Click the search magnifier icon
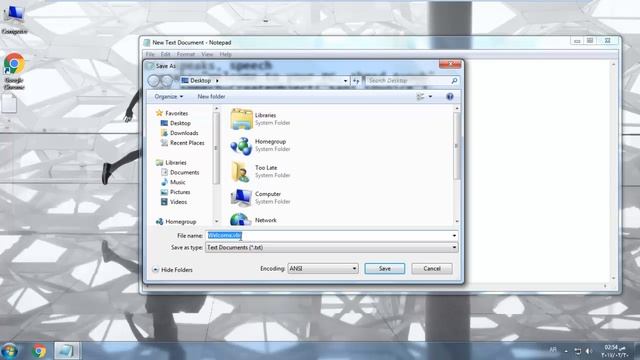The image size is (640, 360). pyautogui.click(x=454, y=81)
